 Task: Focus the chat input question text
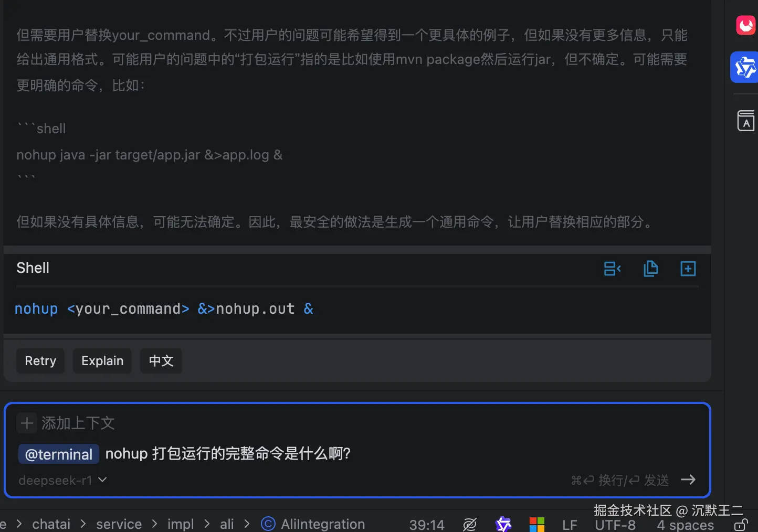coord(228,453)
